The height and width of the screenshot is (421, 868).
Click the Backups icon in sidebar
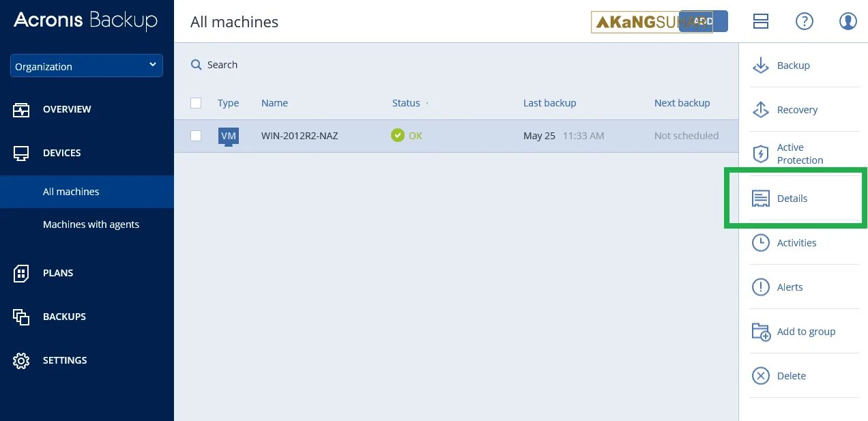coord(21,317)
